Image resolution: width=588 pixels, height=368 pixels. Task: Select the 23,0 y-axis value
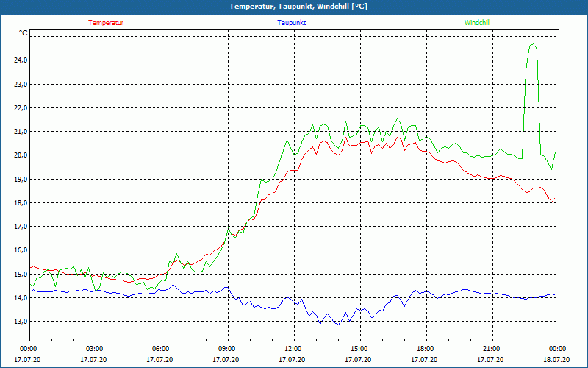[21, 84]
